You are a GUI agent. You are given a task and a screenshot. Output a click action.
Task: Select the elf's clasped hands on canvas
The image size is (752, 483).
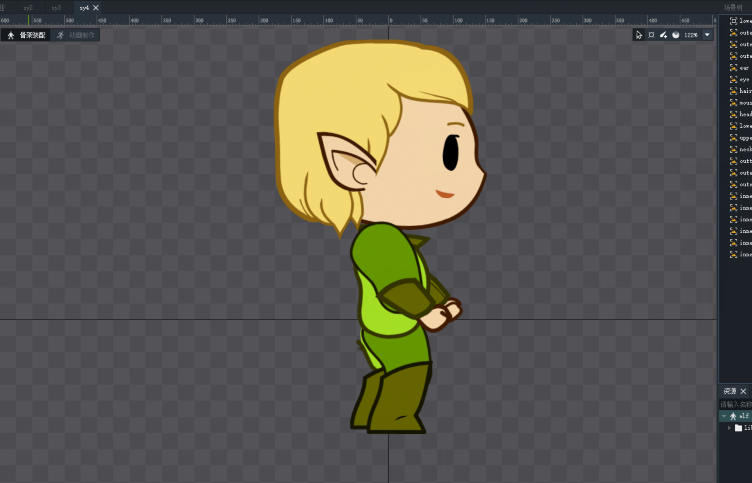[441, 314]
